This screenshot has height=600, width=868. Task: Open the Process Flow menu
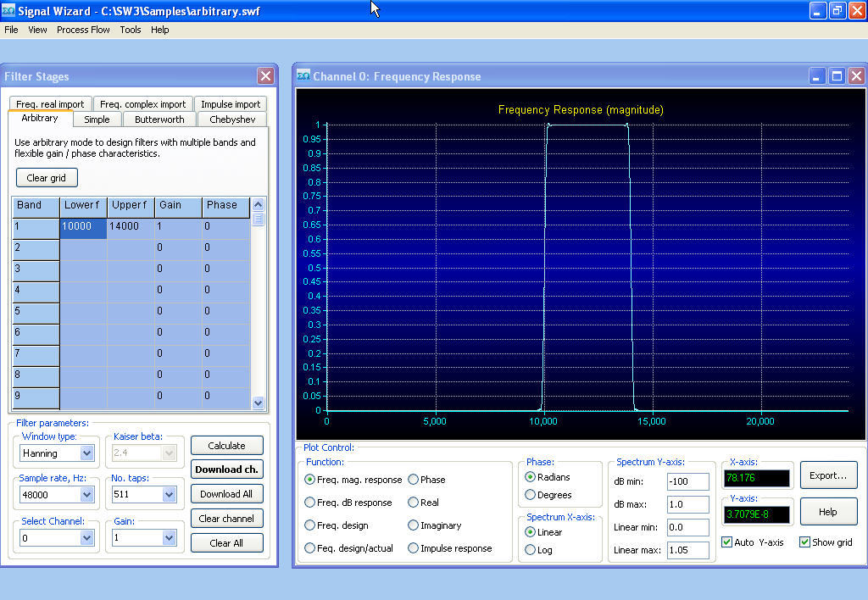(83, 30)
